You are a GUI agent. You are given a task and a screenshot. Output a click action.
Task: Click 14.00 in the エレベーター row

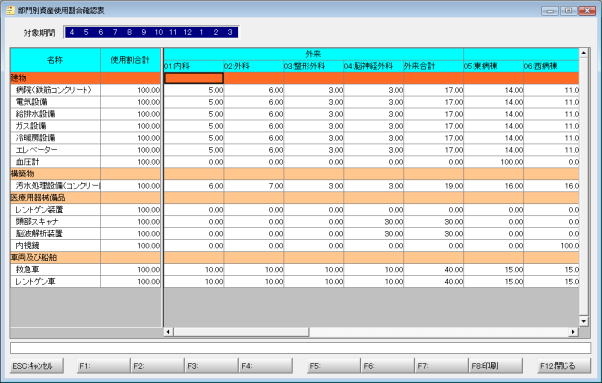(493, 150)
